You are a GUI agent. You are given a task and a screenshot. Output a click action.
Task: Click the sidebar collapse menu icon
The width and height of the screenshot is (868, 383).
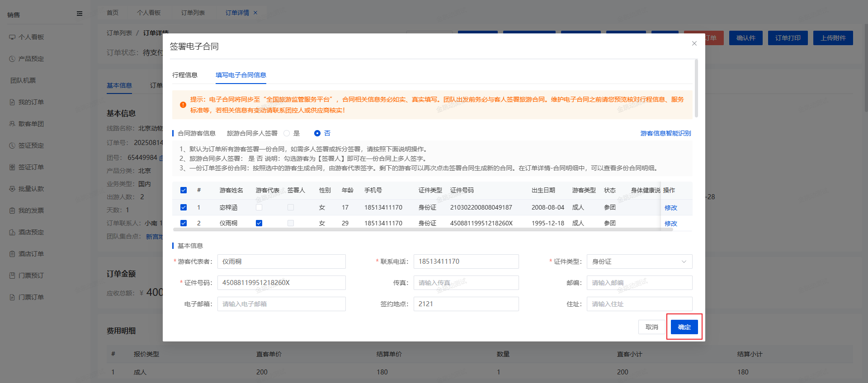(80, 14)
